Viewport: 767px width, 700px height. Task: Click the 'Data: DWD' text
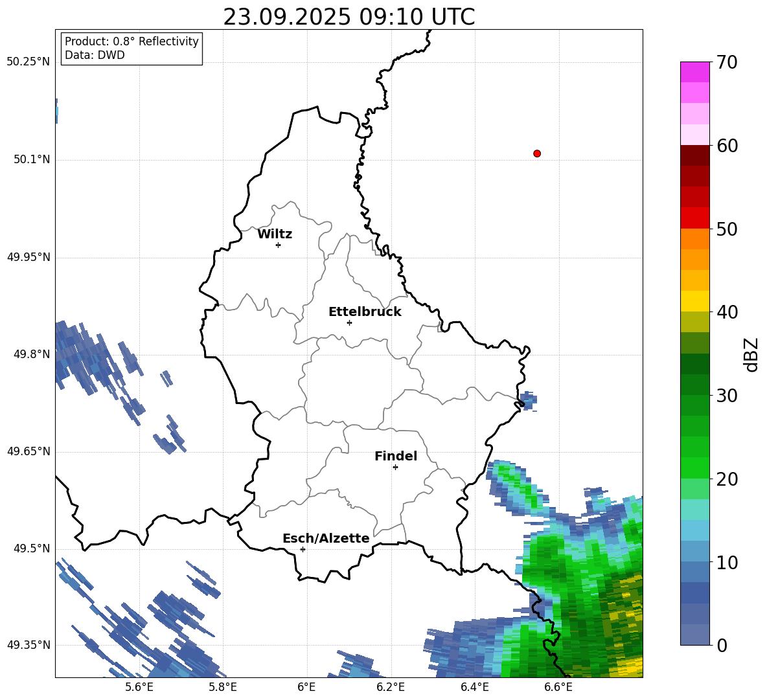[95, 55]
